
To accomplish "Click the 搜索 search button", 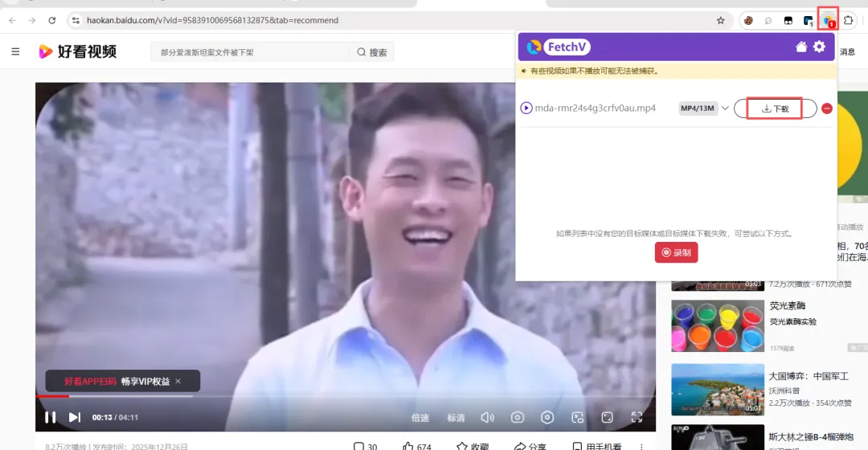I will point(372,52).
